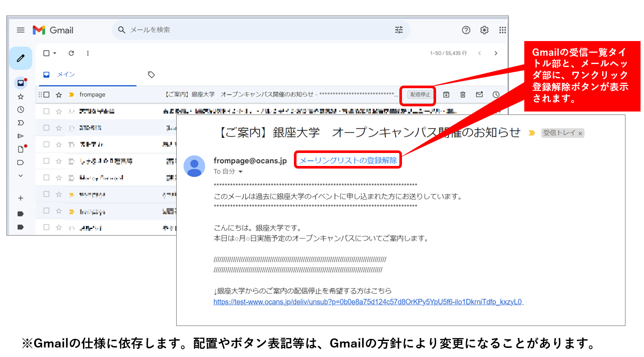
Task: Open Important from the sidebar icon
Action: [20, 123]
